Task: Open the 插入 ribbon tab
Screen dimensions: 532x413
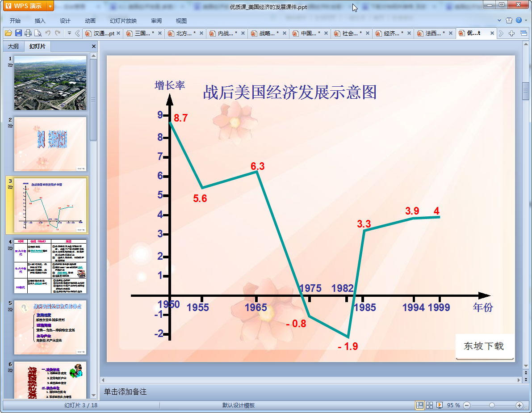Action: (x=40, y=21)
